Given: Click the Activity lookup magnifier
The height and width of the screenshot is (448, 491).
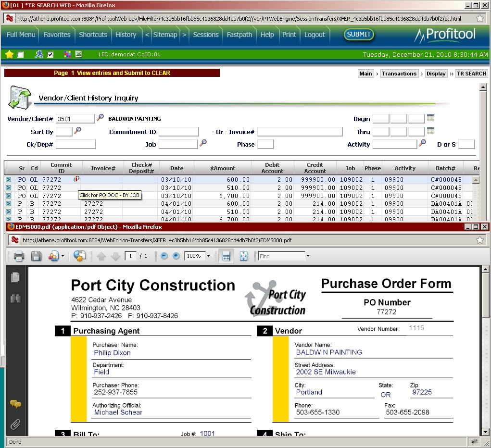Looking at the screenshot, I should click(x=422, y=143).
